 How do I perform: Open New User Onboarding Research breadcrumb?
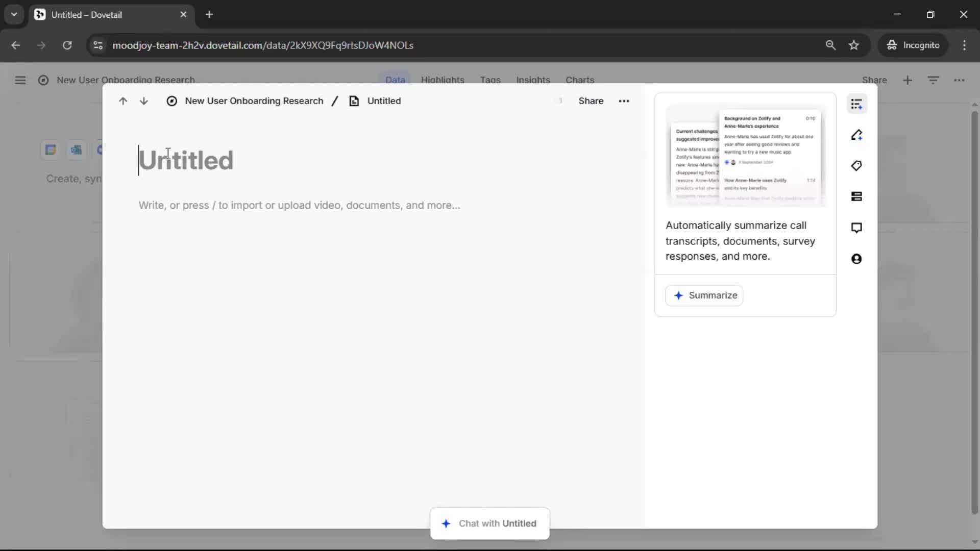[x=254, y=101]
